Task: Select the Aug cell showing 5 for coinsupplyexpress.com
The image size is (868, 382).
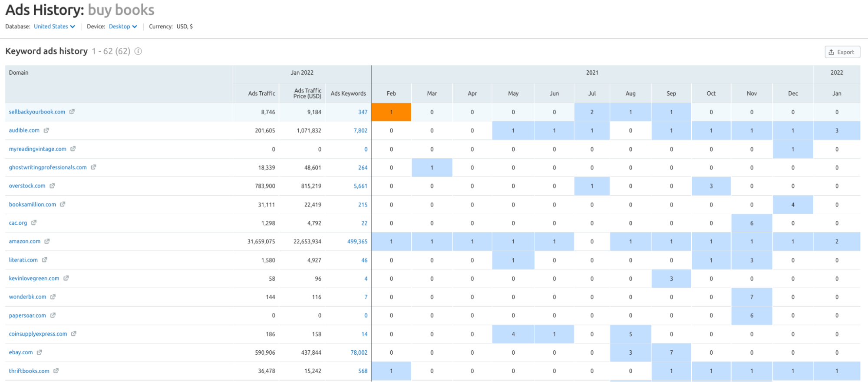Action: [x=630, y=334]
